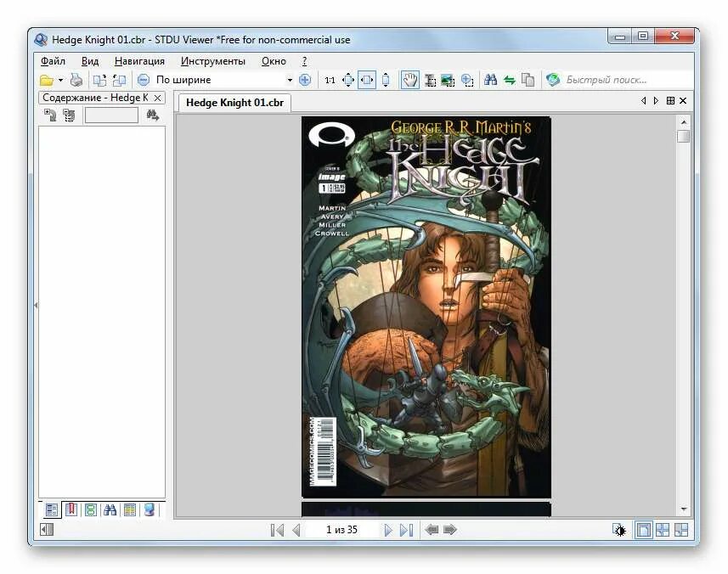Zoom out with the minus button

[144, 80]
